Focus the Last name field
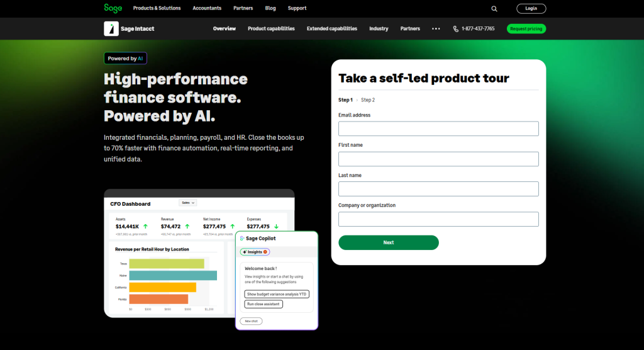The width and height of the screenshot is (644, 350). coord(438,189)
